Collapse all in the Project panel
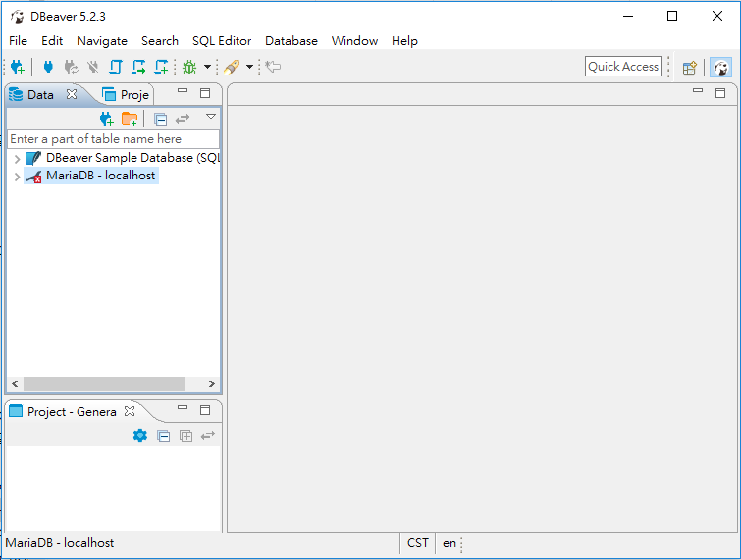Image resolution: width=741 pixels, height=560 pixels. [164, 435]
